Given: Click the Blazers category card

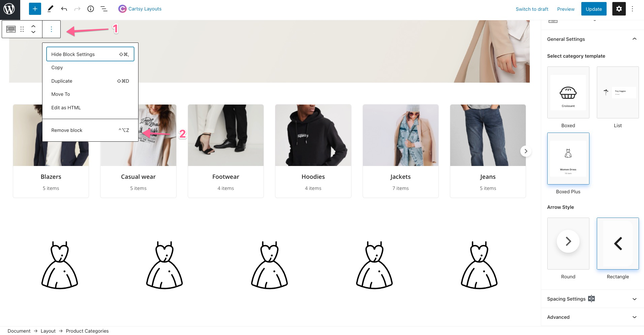Looking at the screenshot, I should pos(51,151).
